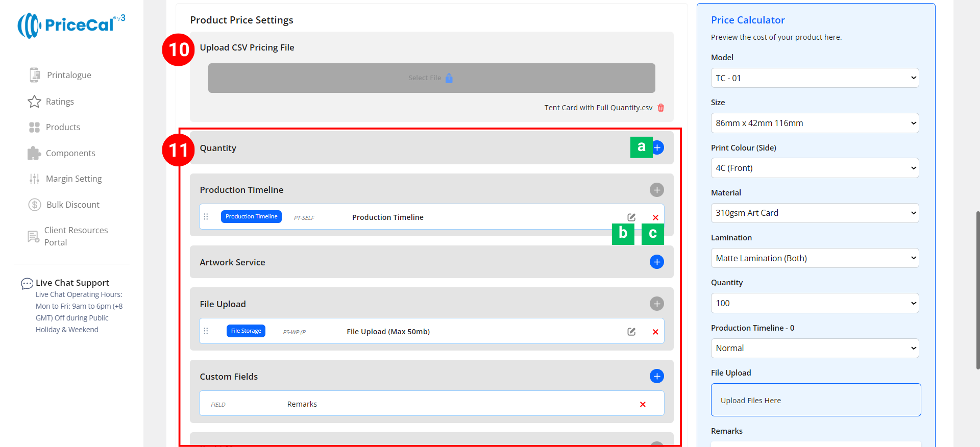Click the blue plus icon for Quantity
The width and height of the screenshot is (980, 447).
[657, 148]
